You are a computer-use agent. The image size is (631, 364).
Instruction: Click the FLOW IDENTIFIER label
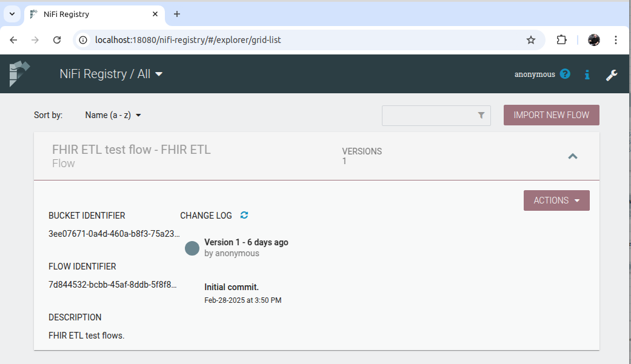coord(82,266)
